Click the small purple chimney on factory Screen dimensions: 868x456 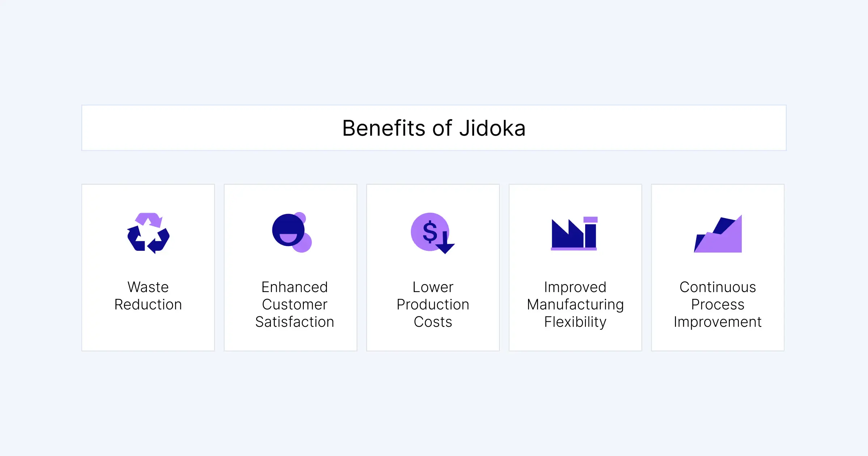(x=591, y=220)
